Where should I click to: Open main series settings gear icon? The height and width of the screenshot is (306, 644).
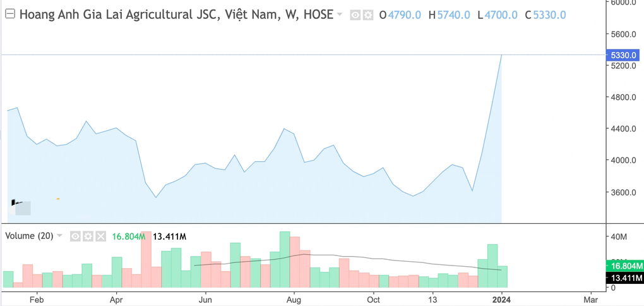pyautogui.click(x=367, y=15)
